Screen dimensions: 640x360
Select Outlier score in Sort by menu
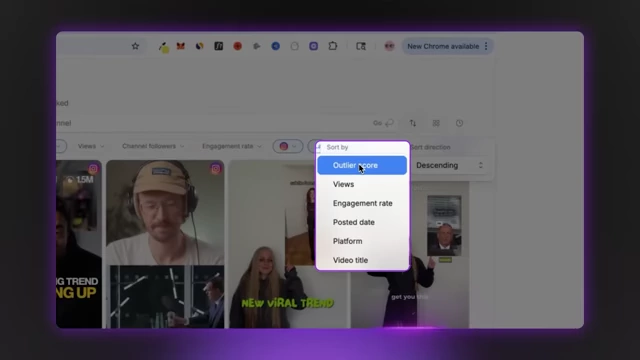click(x=362, y=165)
